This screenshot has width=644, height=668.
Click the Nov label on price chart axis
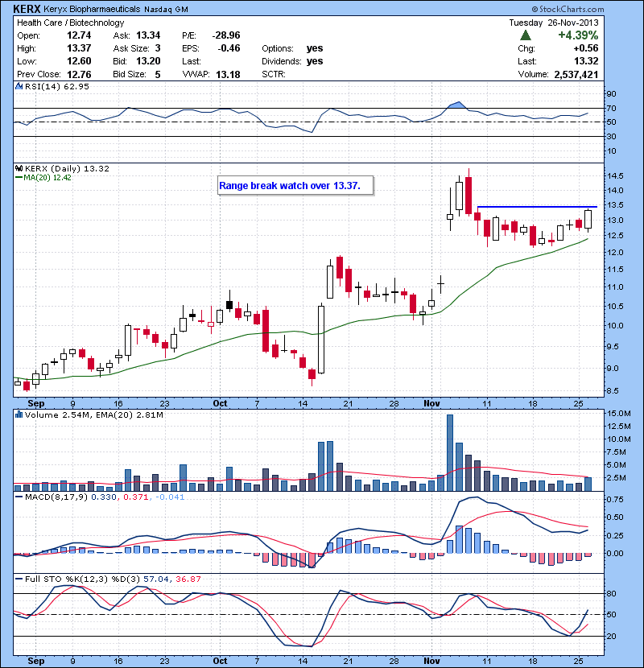(431, 403)
